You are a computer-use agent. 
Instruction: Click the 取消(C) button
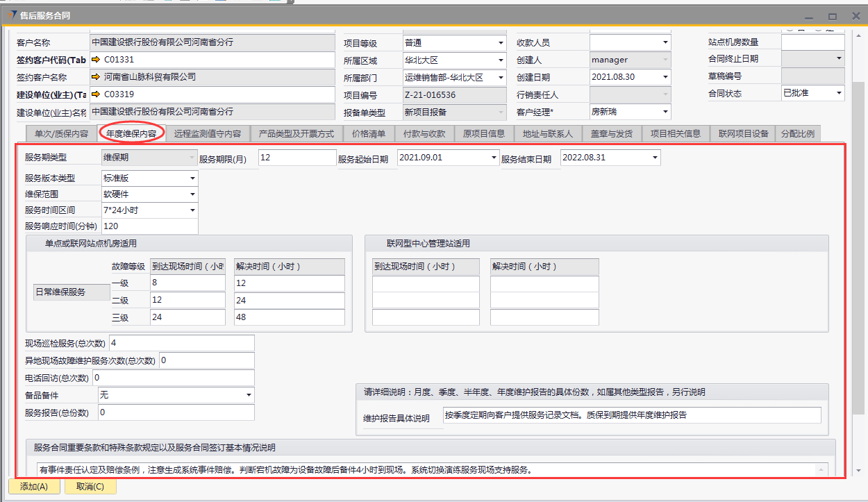click(x=90, y=487)
